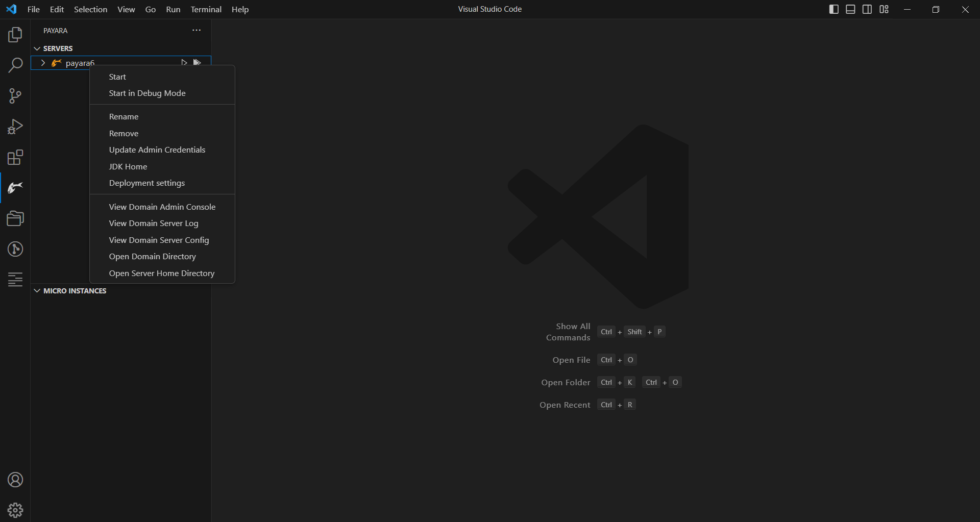Open the Extensions view icon
Image resolution: width=980 pixels, height=522 pixels.
pyautogui.click(x=15, y=157)
